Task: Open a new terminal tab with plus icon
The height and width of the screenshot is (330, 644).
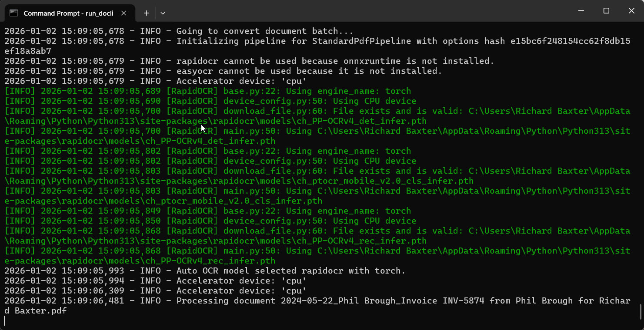Action: [x=147, y=13]
